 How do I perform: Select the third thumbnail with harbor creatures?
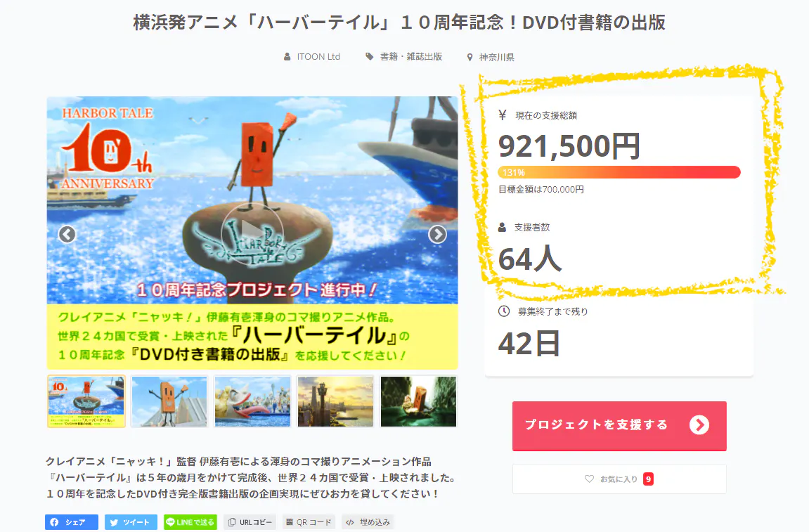click(252, 401)
